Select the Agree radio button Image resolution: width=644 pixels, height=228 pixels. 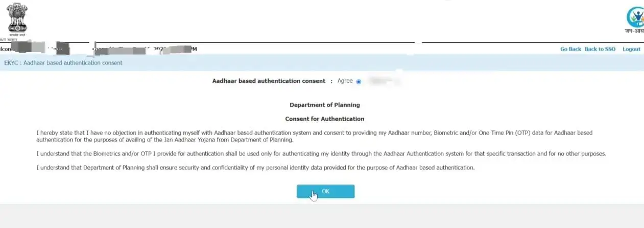(359, 82)
